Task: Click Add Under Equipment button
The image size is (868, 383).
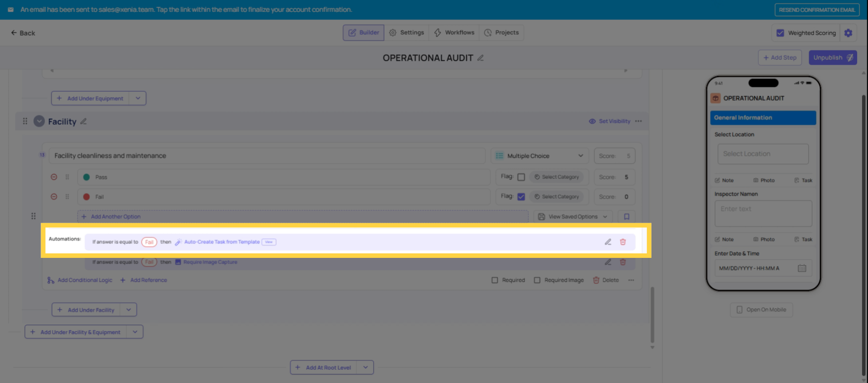Action: [90, 98]
